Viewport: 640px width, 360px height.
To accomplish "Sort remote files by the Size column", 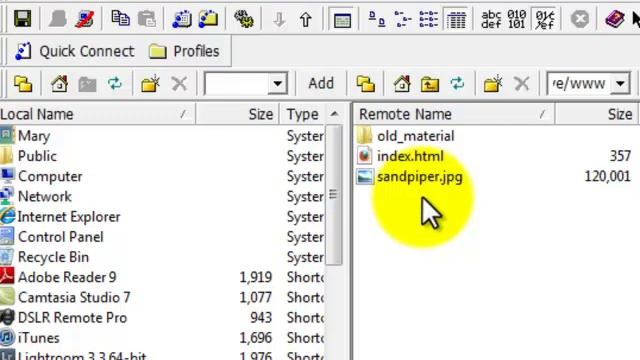I will click(597, 114).
